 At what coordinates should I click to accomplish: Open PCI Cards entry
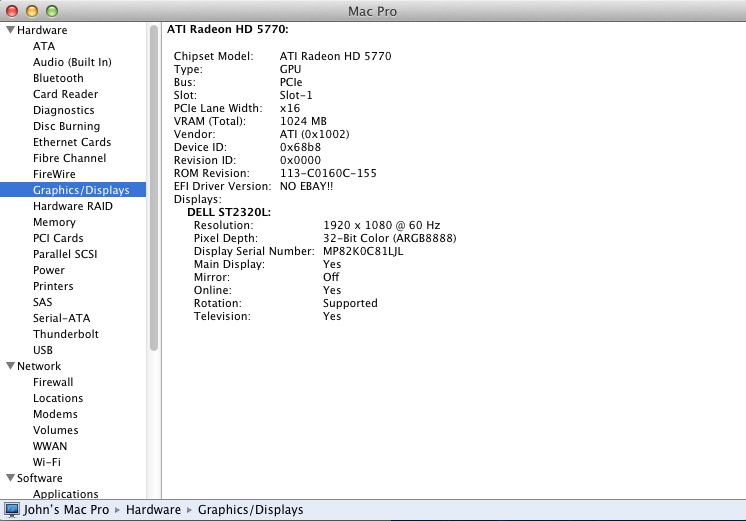click(x=58, y=238)
